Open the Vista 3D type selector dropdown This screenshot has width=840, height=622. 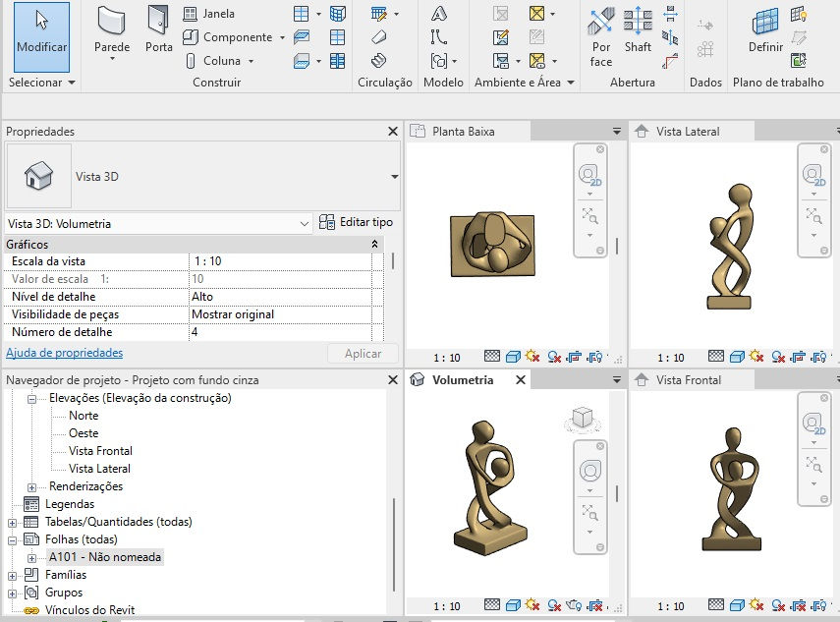click(x=394, y=176)
